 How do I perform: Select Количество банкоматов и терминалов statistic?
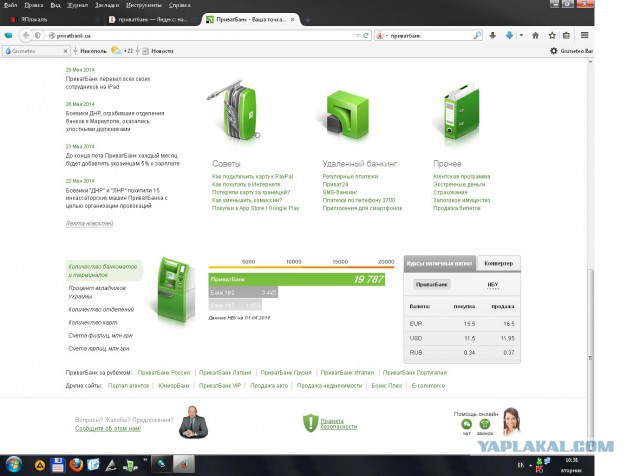coord(103,271)
